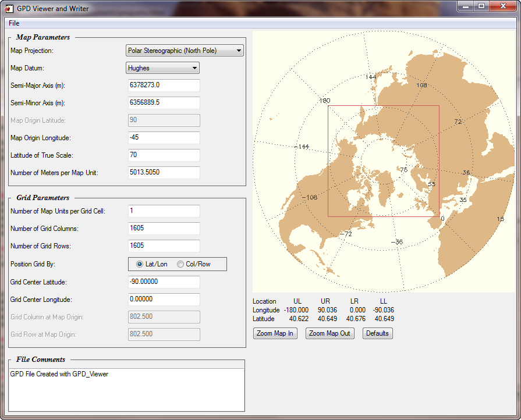Viewport: 521px width, 420px height.
Task: Click the Semi-Minor Axis input field
Action: point(164,103)
